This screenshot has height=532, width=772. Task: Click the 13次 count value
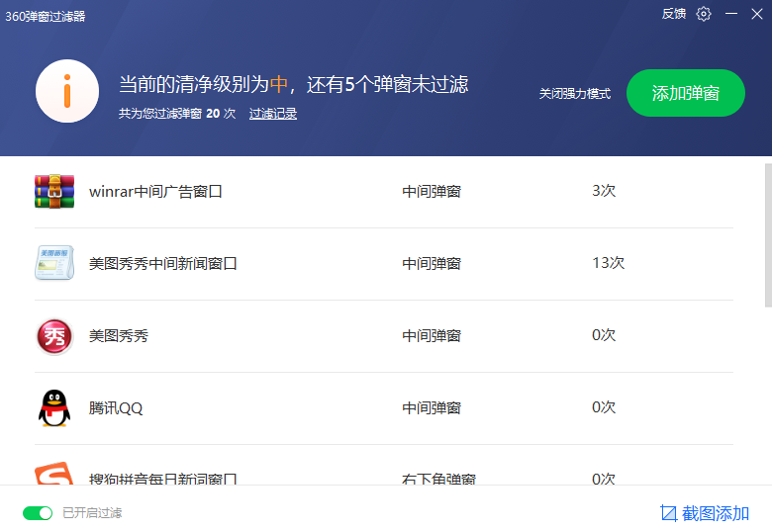[x=608, y=263]
